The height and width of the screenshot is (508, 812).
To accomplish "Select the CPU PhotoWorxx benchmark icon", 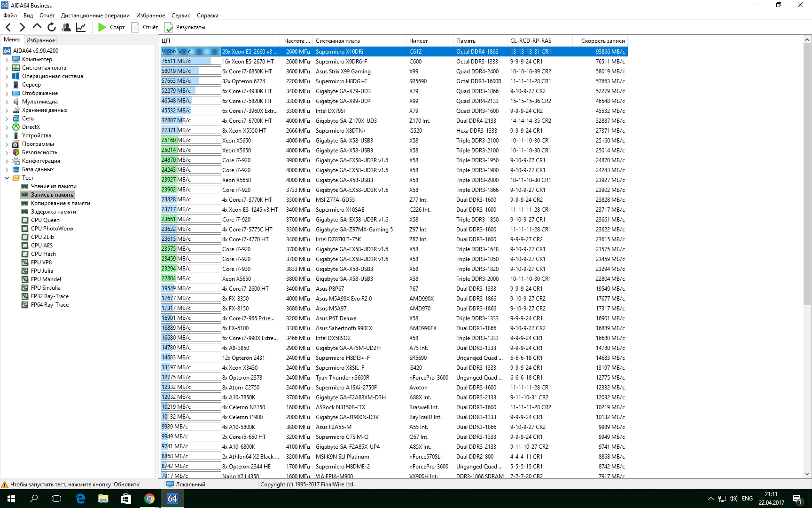I will point(25,229).
